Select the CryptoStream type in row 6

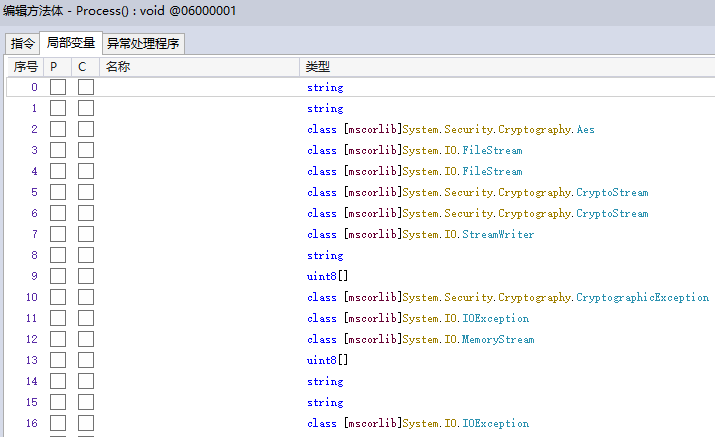click(x=478, y=213)
